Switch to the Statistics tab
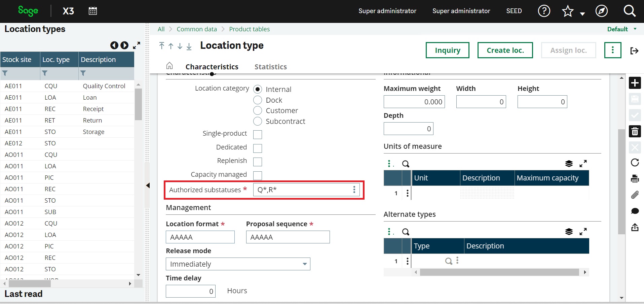 270,67
